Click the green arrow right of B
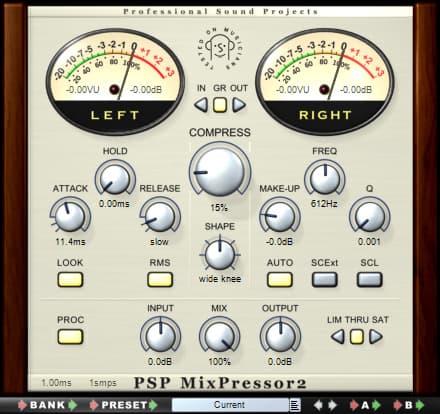This screenshot has width=440, height=414. pyautogui.click(x=419, y=405)
